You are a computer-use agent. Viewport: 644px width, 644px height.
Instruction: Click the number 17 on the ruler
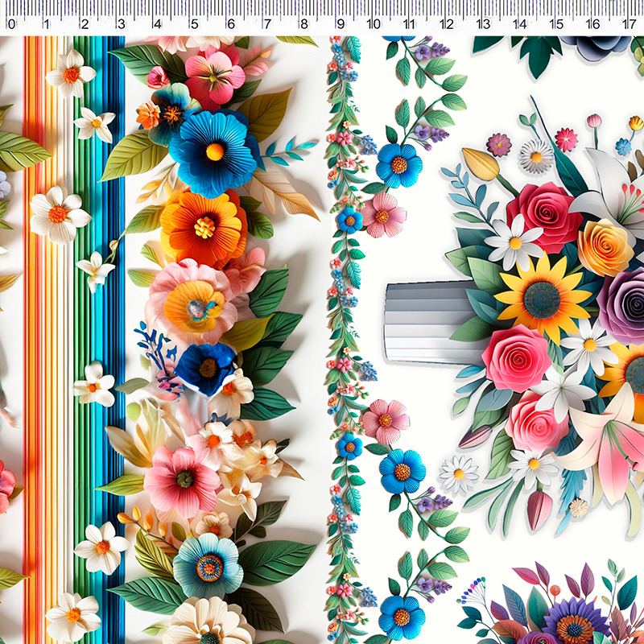click(629, 24)
